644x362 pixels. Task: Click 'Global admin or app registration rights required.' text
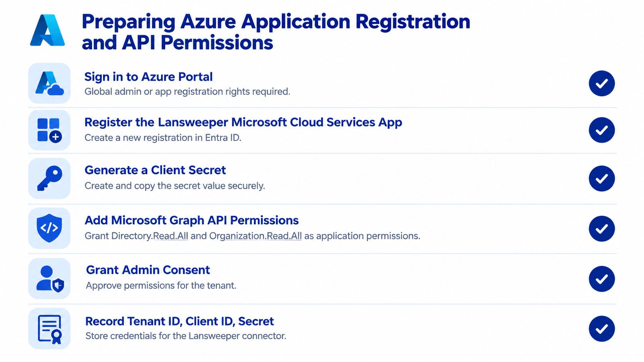point(187,92)
